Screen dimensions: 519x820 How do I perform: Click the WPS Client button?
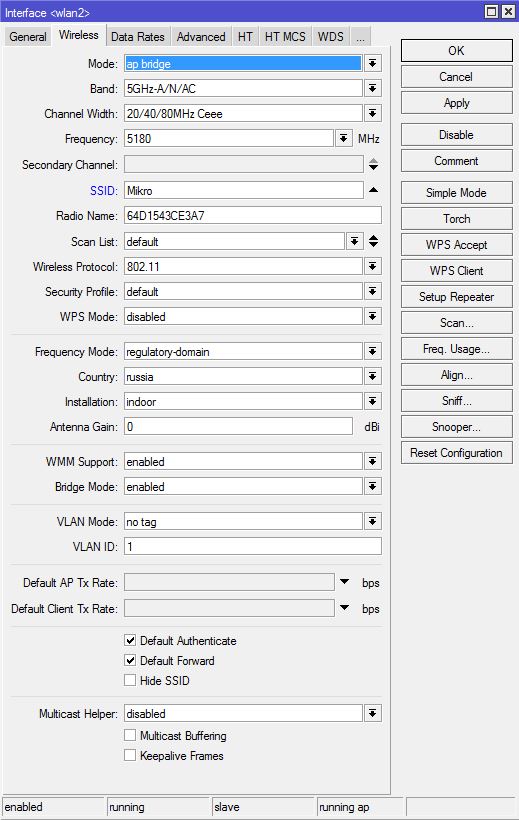456,271
